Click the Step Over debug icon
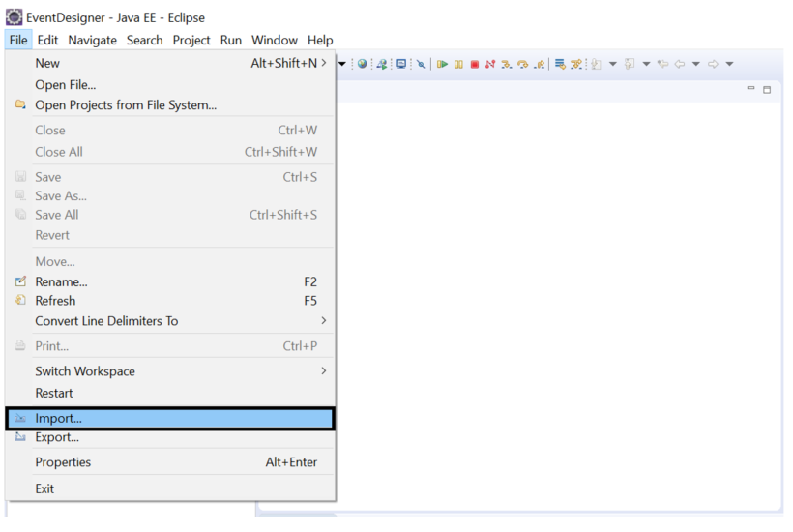This screenshot has height=532, width=793. (x=522, y=64)
